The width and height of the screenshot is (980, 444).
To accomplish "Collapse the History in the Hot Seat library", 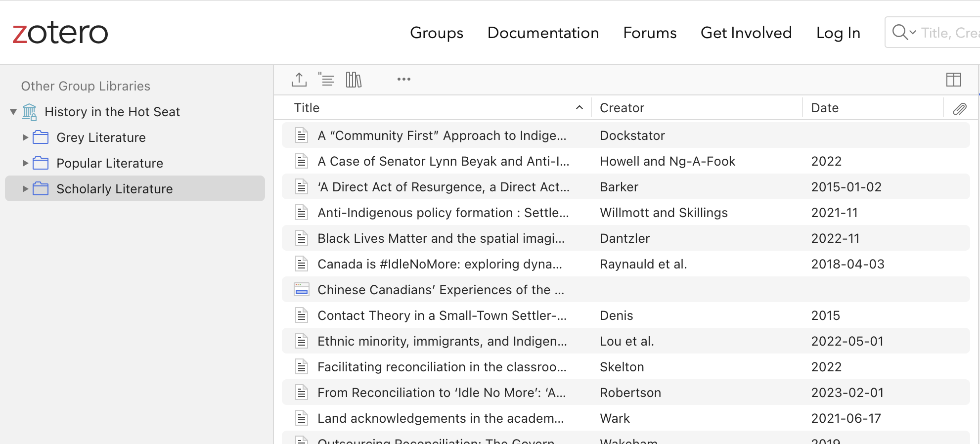I will pos(13,112).
